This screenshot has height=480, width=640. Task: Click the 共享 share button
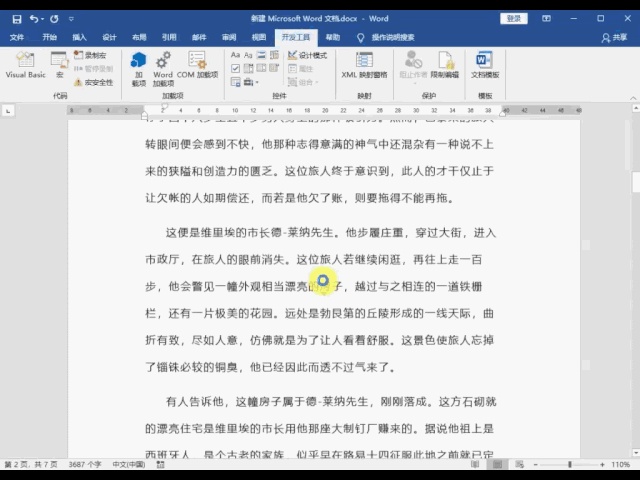coord(614,38)
